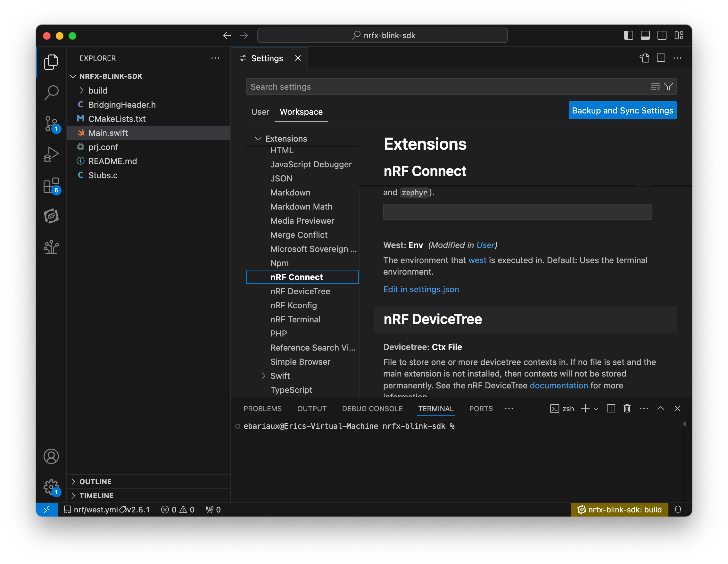Open editor More Actions ellipsis
This screenshot has height=564, width=728.
tap(677, 58)
